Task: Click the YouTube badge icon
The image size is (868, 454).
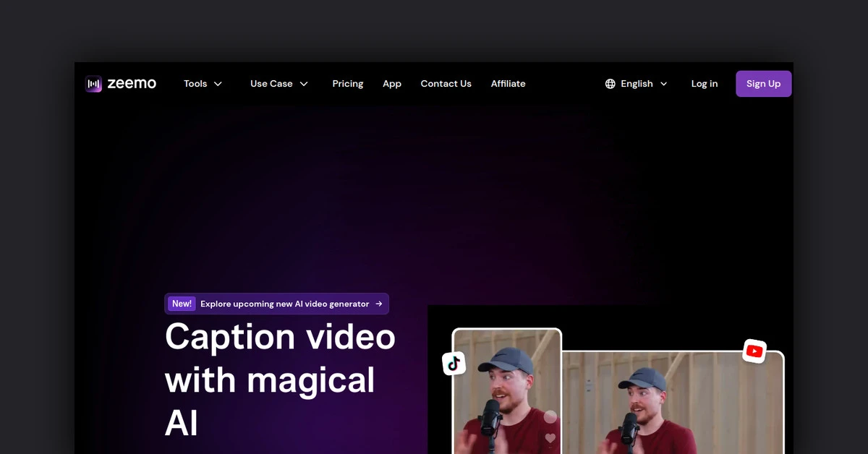Action: point(754,351)
